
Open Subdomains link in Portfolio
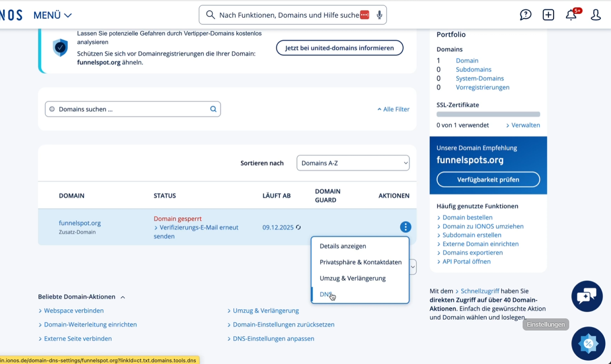474,69
